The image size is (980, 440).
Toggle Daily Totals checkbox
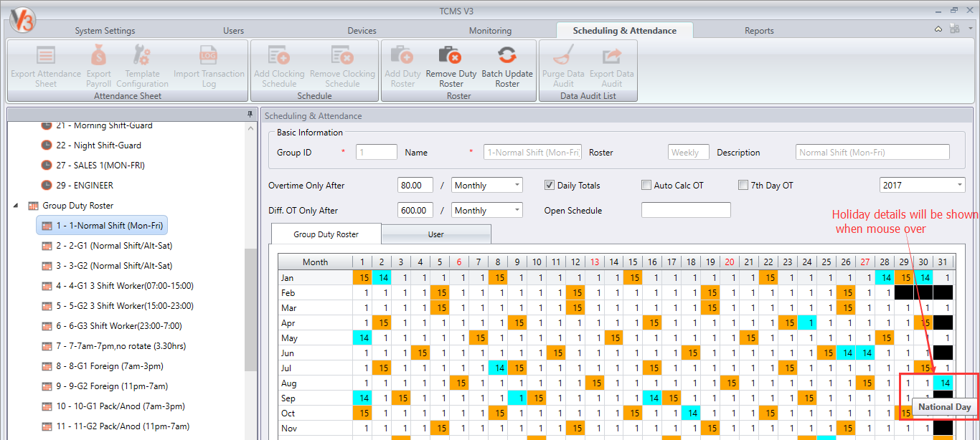(550, 185)
